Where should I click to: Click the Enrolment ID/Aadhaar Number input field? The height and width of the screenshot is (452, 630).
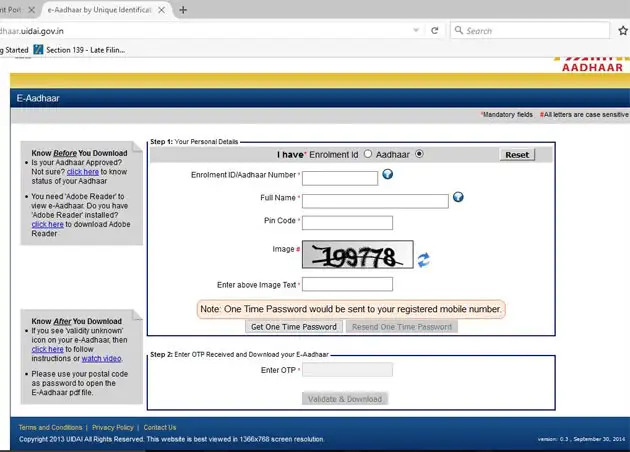coord(340,178)
